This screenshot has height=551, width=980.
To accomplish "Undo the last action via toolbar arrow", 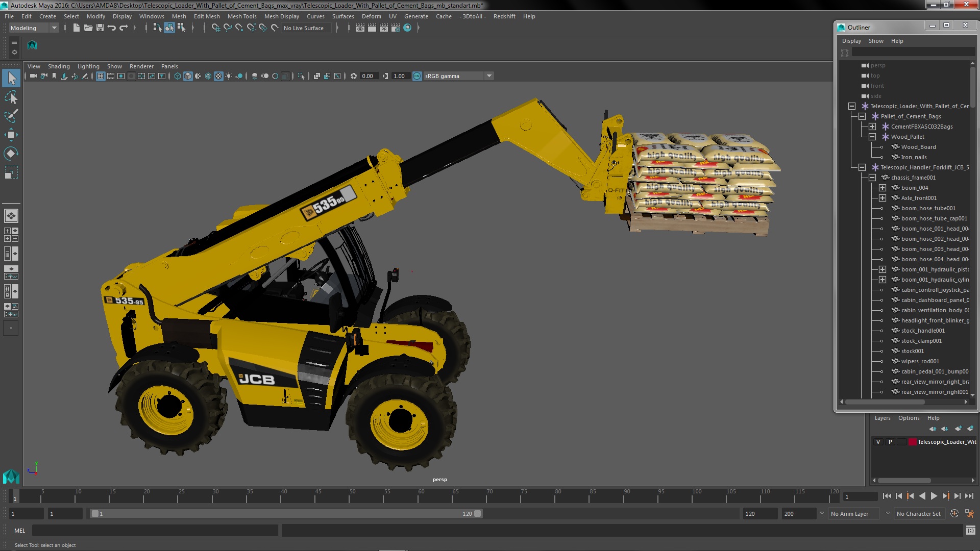I will pyautogui.click(x=112, y=28).
